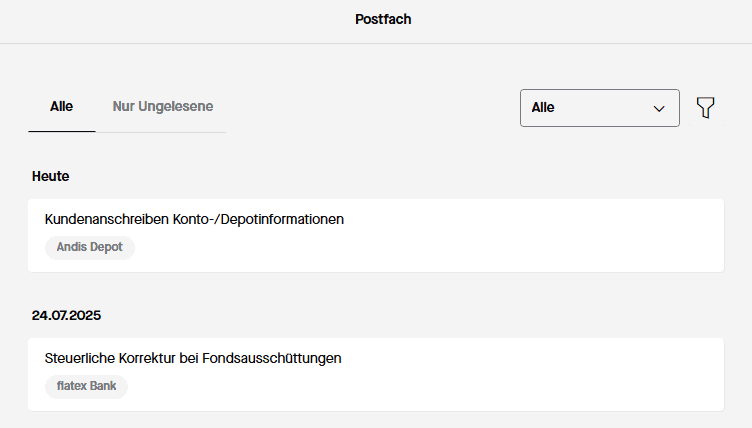752x428 pixels.
Task: Expand the Alle category dropdown
Action: click(x=599, y=108)
